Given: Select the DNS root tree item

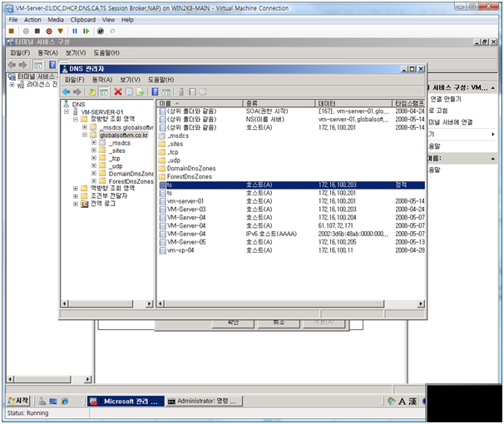Looking at the screenshot, I should click(78, 105).
